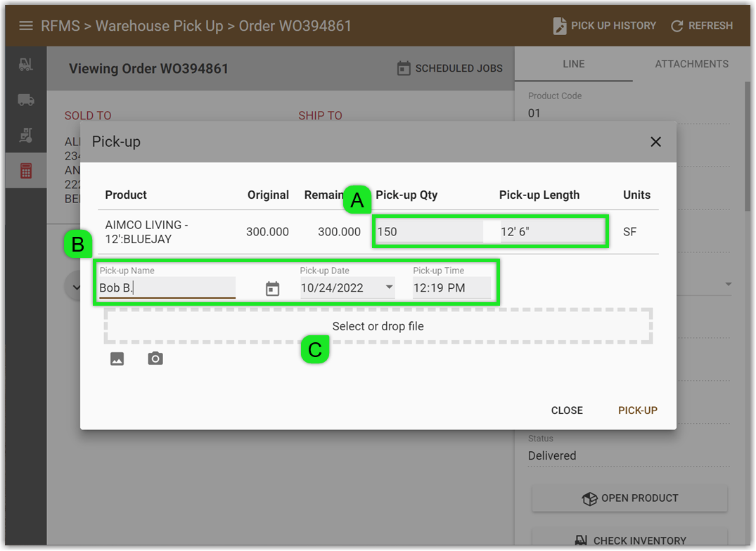Image resolution: width=756 pixels, height=551 pixels.
Task: Open the Pick-up Date dropdown
Action: click(x=388, y=287)
